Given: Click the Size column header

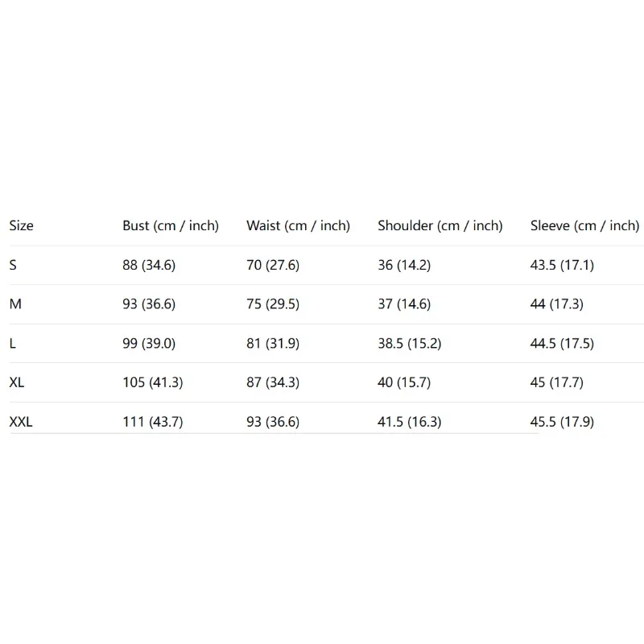Looking at the screenshot, I should coord(22,225).
